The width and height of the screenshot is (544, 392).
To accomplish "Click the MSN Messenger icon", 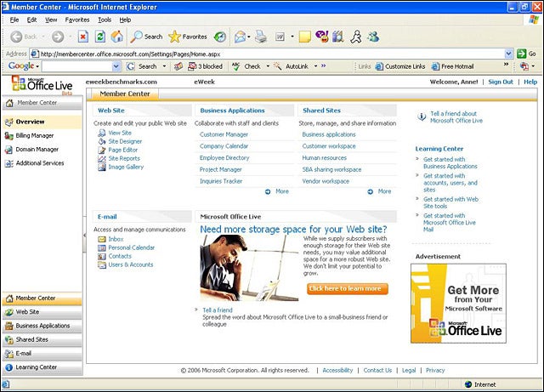I will (373, 37).
